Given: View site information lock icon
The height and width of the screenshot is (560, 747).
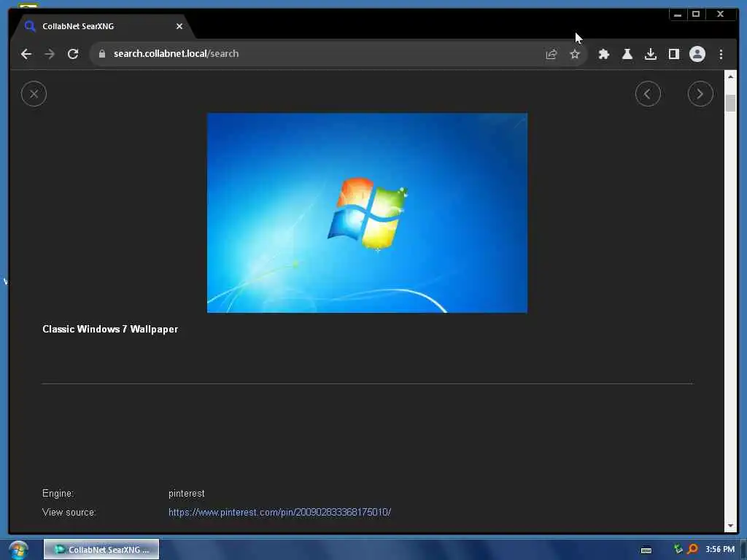Looking at the screenshot, I should click(101, 54).
